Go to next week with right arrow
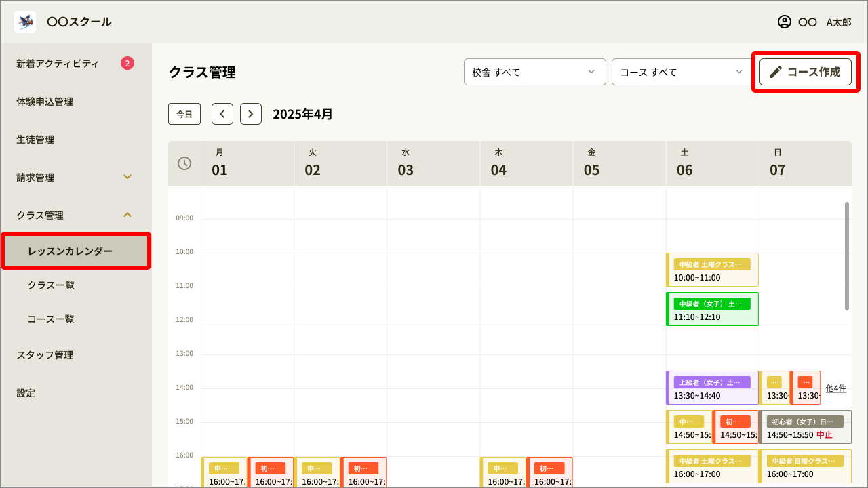The height and width of the screenshot is (488, 868). tap(251, 114)
